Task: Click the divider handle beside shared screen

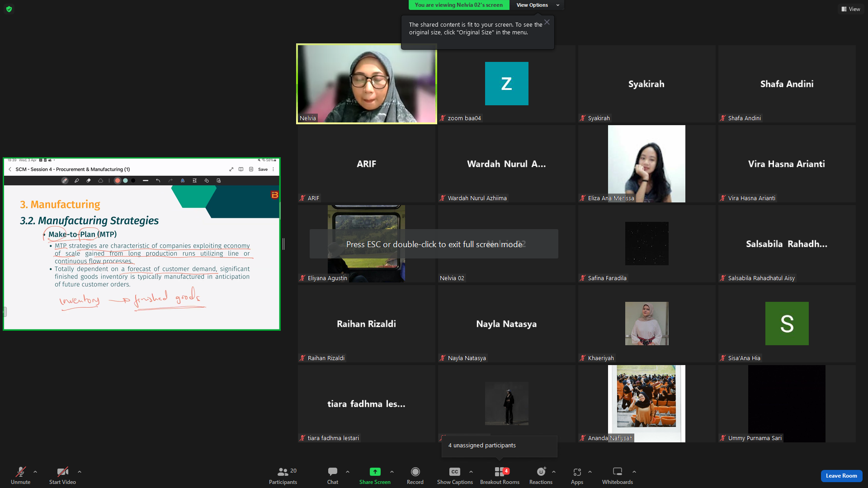Action: (x=283, y=244)
